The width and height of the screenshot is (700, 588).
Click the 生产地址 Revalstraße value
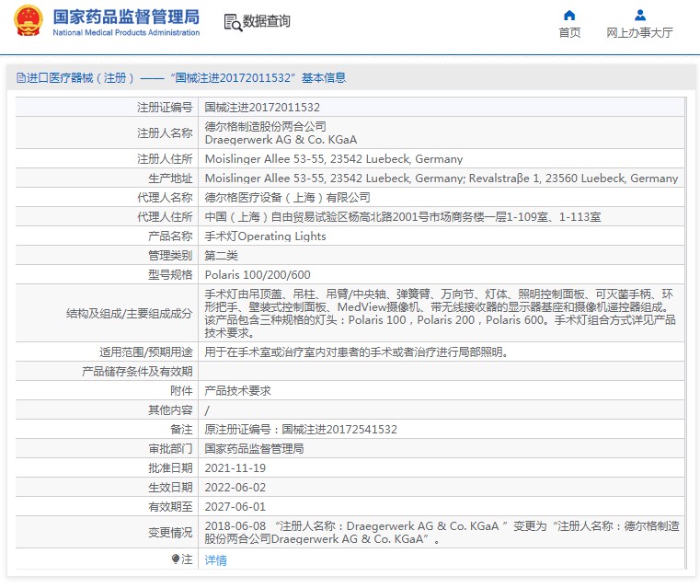tap(442, 179)
